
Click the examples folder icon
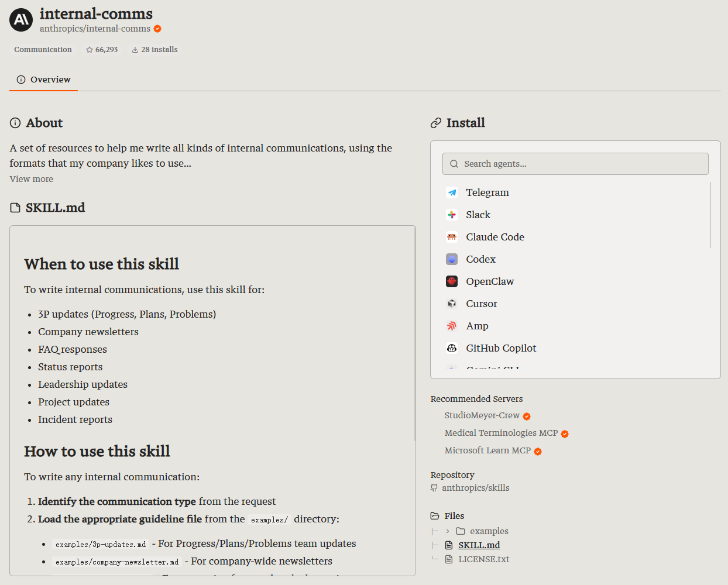[461, 531]
